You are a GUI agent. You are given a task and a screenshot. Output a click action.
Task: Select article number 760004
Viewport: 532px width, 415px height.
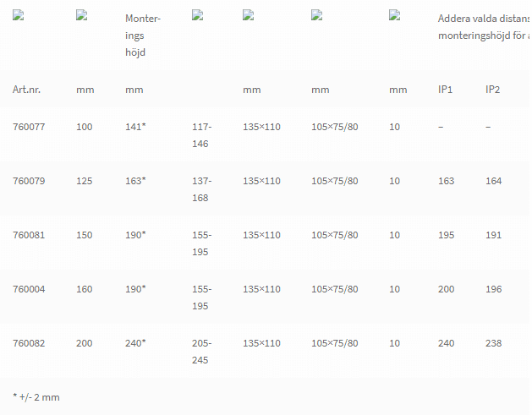[x=29, y=289]
